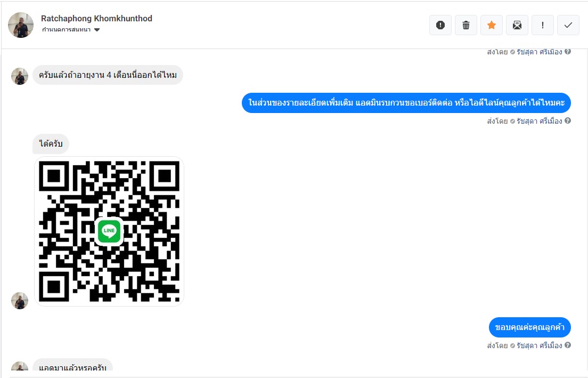The width and height of the screenshot is (588, 378).
Task: Select customer's message about 4 months employment
Action: click(x=108, y=75)
